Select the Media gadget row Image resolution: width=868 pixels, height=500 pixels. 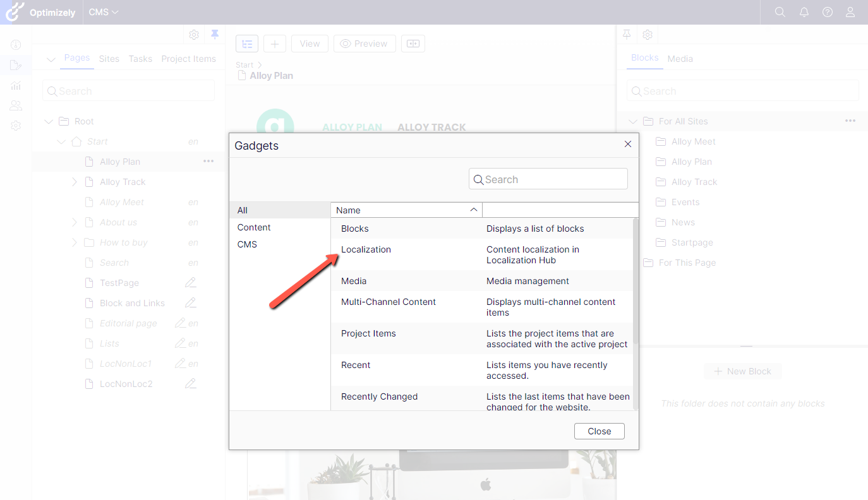coord(481,281)
